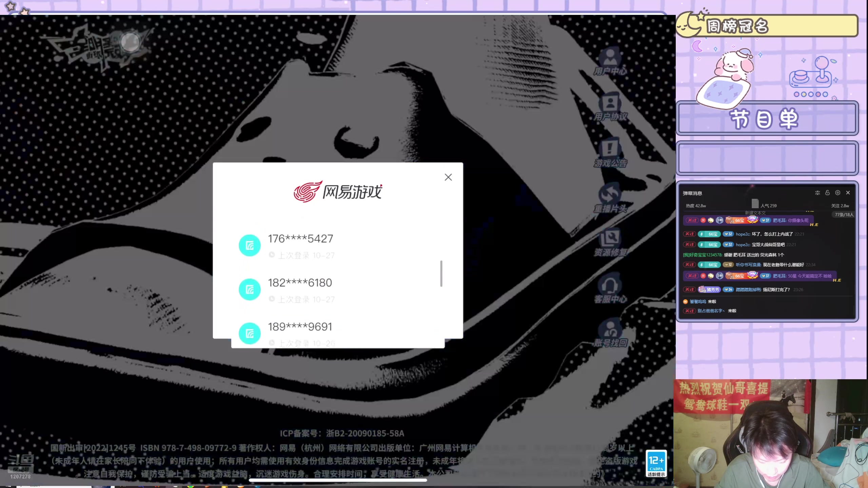
Task: Click 关注 button beside 肥毛耳 你摄像头呢
Action: tap(692, 220)
